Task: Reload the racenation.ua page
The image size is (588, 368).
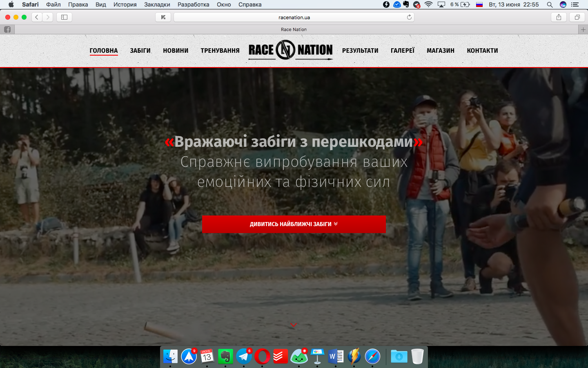Action: pos(409,17)
